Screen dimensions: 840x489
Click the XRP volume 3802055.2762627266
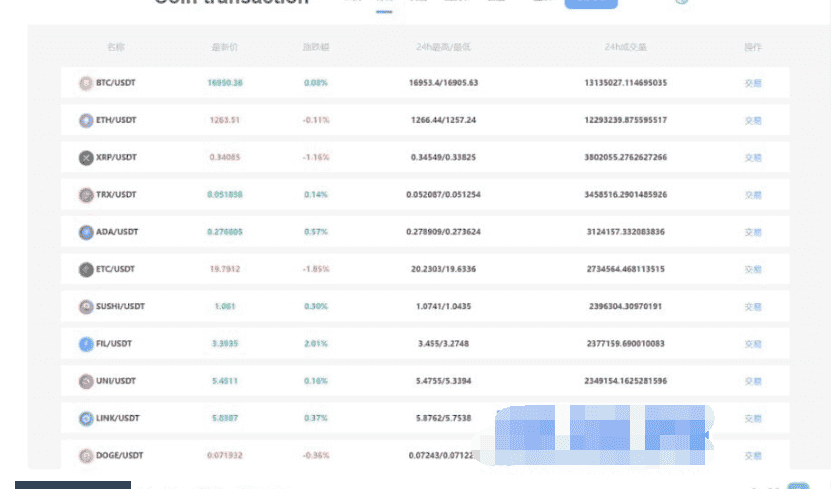[x=626, y=157]
